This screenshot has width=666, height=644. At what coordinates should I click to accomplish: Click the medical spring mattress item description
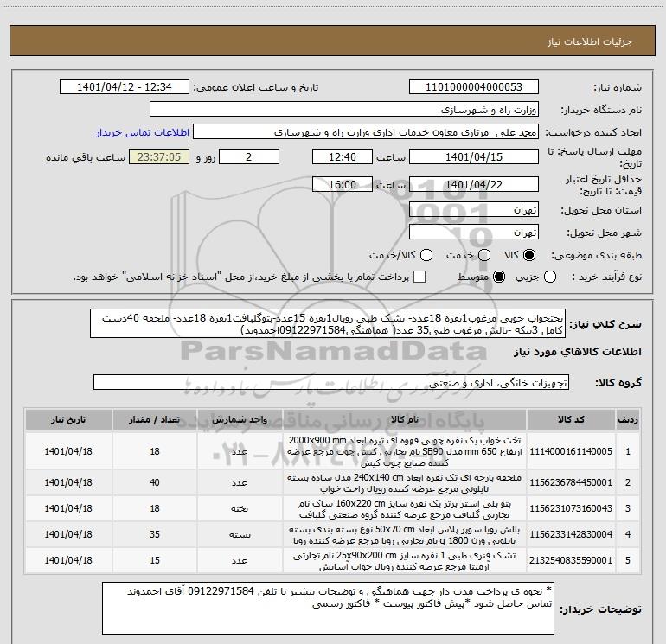[x=405, y=561]
